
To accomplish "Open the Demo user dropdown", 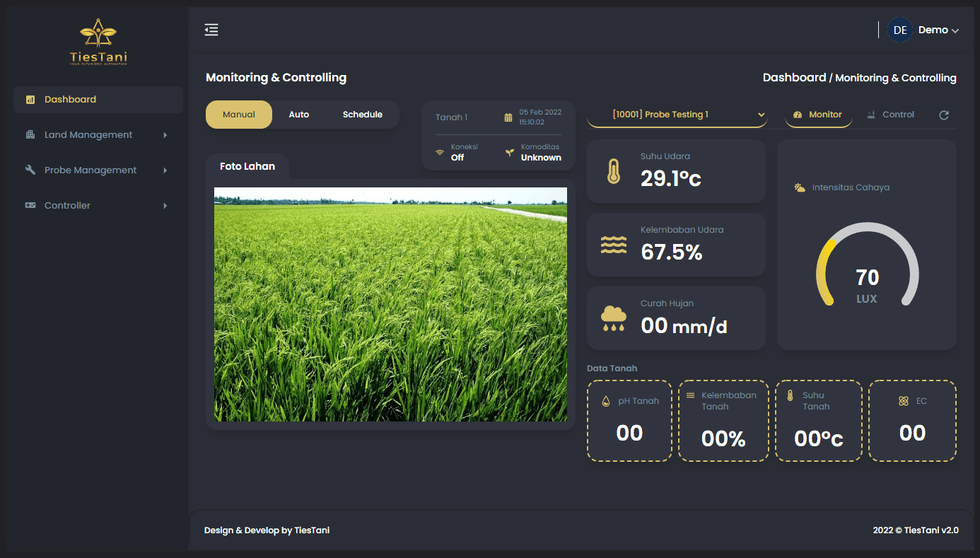I will (x=938, y=30).
